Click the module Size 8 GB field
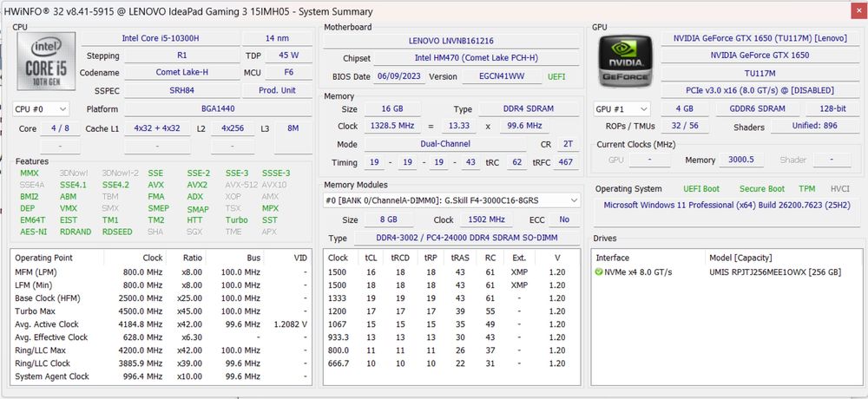Screen dimensions: 868x399 389,219
